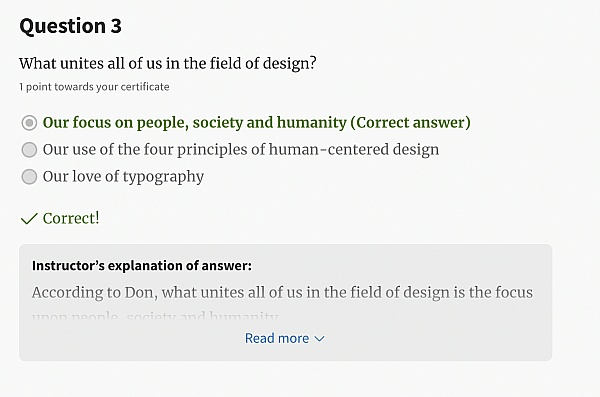
Task: Click the 'According to Don' explanation paragraph
Action: [282, 293]
